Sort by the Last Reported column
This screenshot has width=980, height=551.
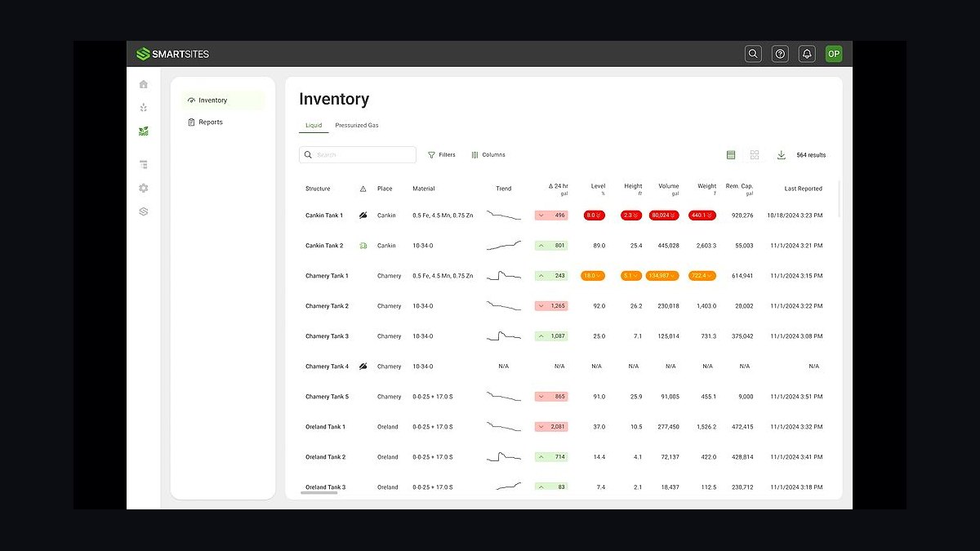click(803, 189)
